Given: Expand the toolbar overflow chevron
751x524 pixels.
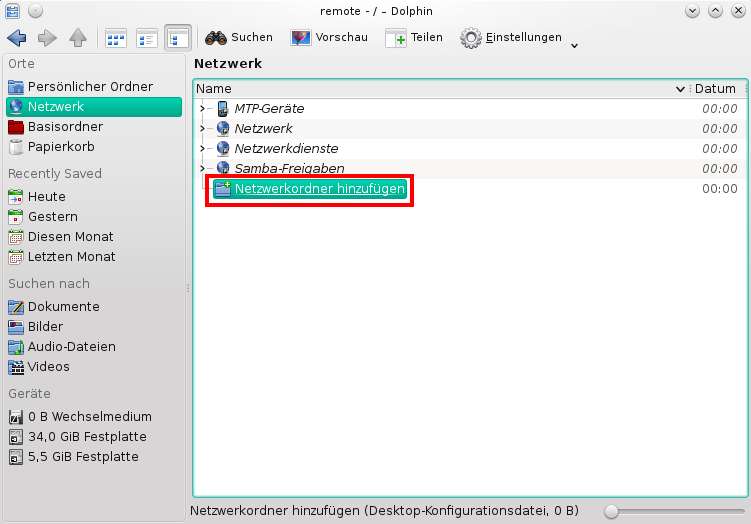Looking at the screenshot, I should coord(574,46).
